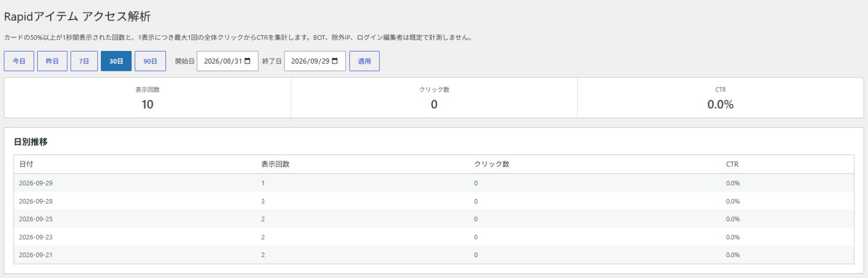Select the date cell 2026-09-28
Image resolution: width=868 pixels, height=278 pixels.
click(x=36, y=201)
